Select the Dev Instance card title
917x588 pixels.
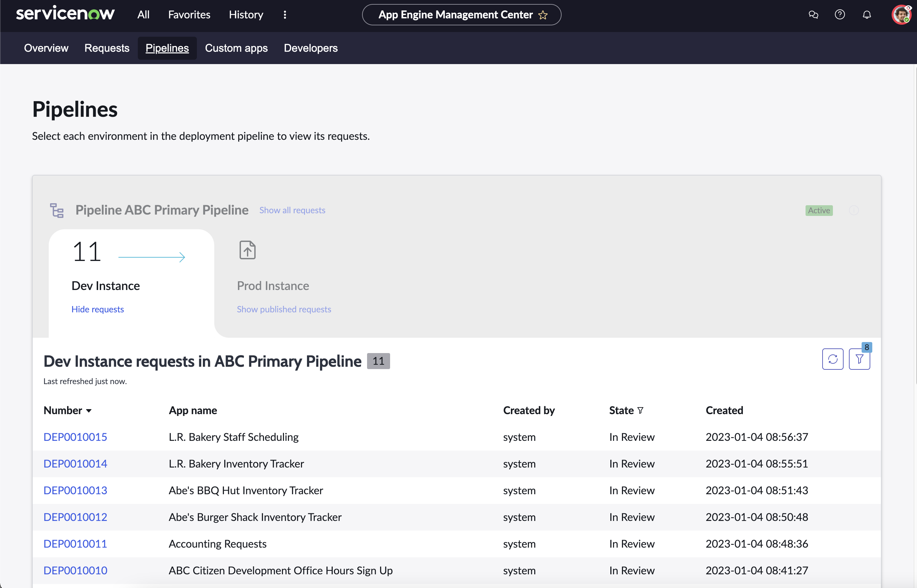pos(106,286)
